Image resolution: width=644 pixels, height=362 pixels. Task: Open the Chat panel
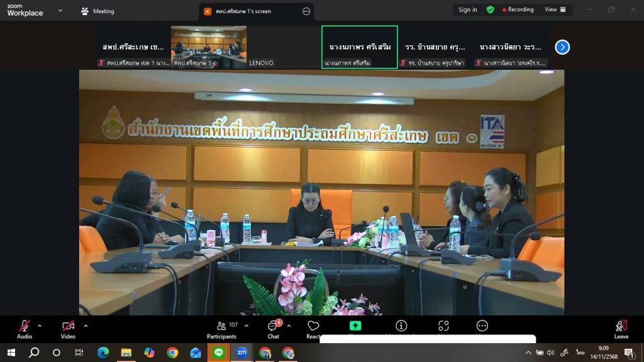click(273, 326)
